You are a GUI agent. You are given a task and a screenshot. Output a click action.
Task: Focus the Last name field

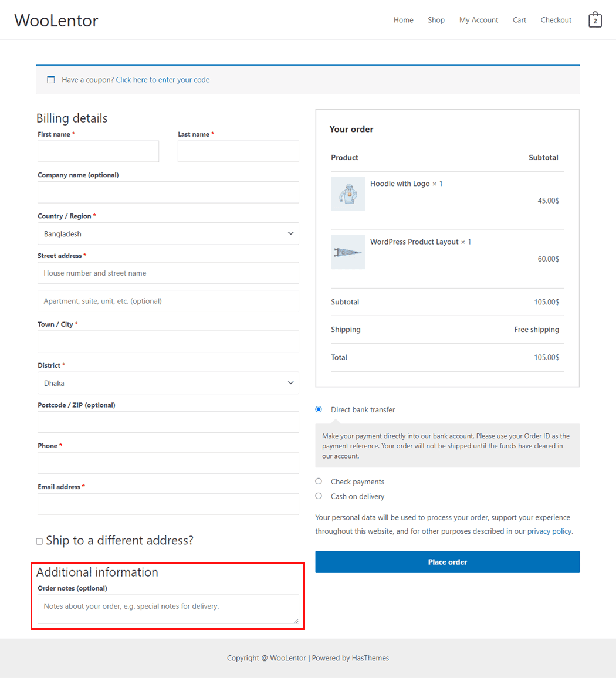tap(238, 151)
